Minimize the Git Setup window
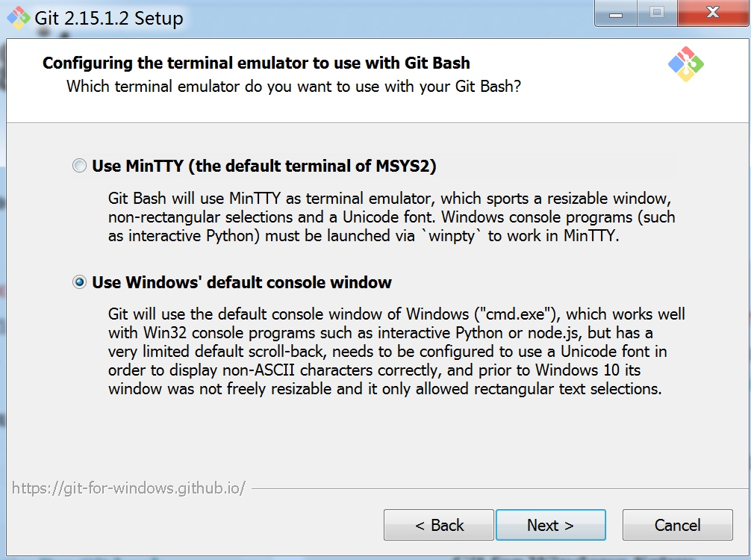 point(616,14)
